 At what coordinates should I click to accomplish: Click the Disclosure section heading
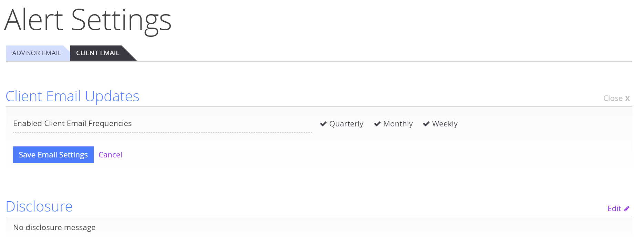coord(39,207)
